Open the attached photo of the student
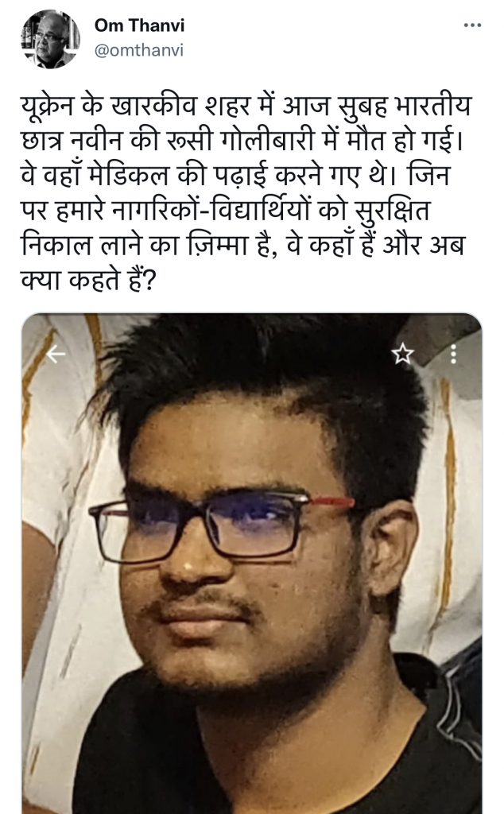 (252, 564)
